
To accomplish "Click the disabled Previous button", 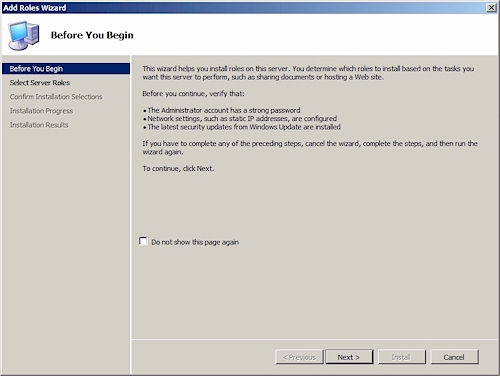I will (x=299, y=357).
